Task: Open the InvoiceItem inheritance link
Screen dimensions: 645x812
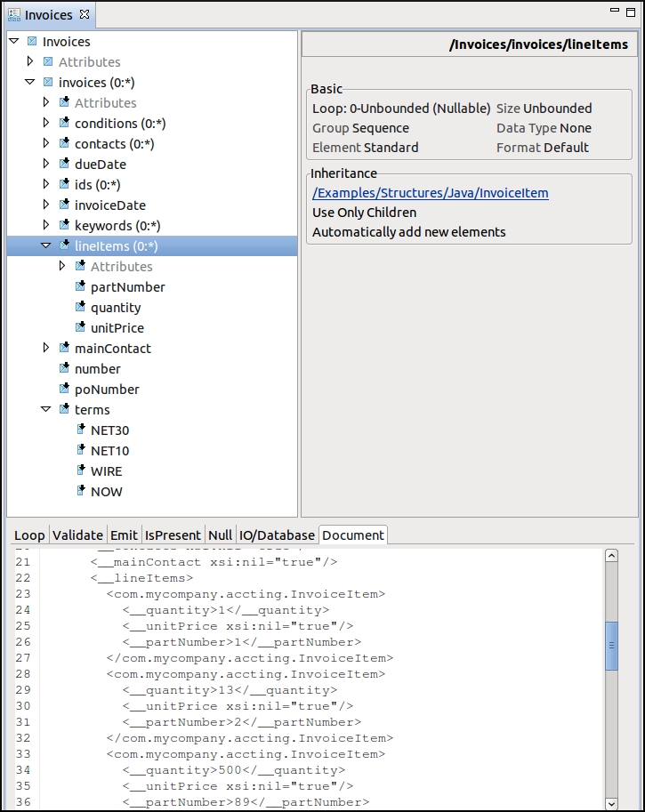Action: tap(430, 193)
